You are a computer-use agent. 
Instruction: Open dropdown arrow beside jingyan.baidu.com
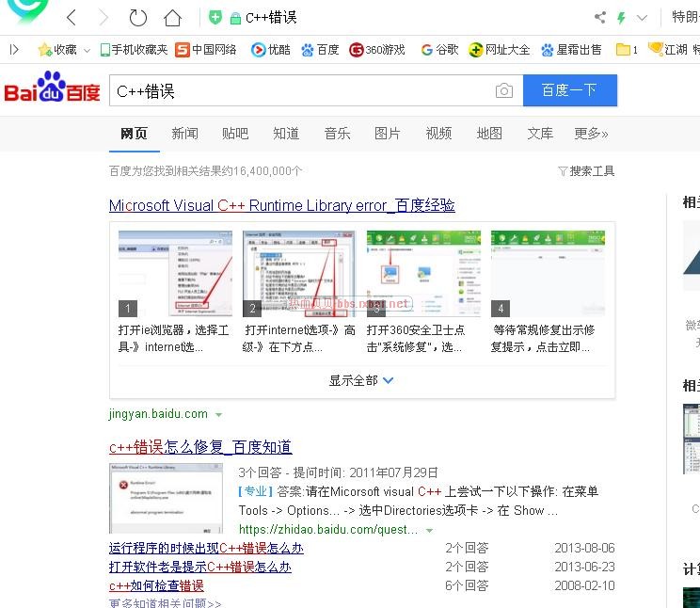[x=219, y=414]
